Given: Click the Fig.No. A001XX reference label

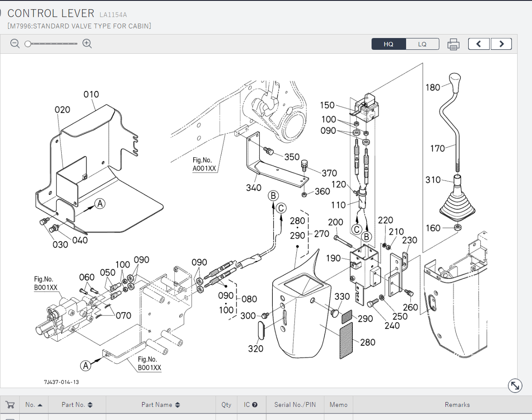Looking at the screenshot, I should (x=204, y=164).
